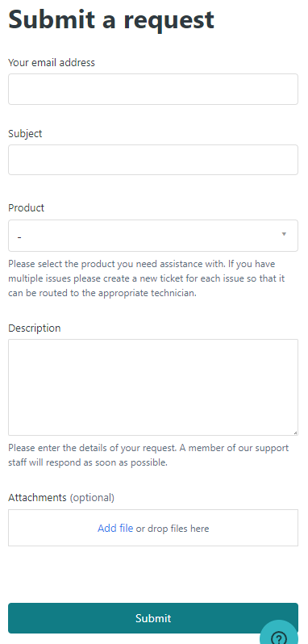Click into the Subject text box
This screenshot has height=644, width=308.
point(153,160)
